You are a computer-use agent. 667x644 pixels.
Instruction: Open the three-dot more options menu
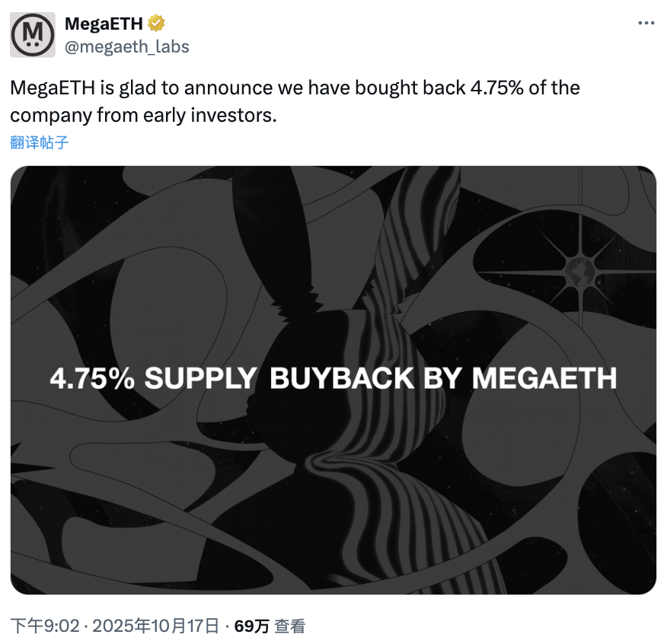[645, 24]
